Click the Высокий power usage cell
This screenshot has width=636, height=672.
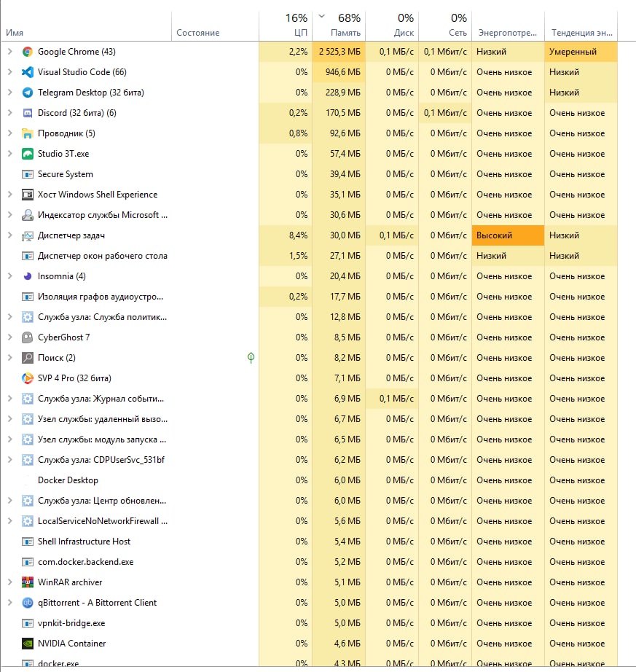[508, 235]
